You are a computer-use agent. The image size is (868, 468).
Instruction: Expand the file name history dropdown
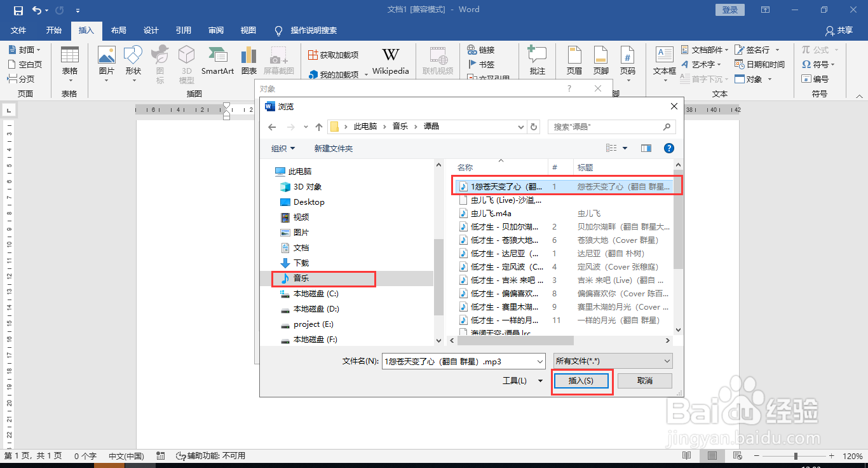click(x=540, y=361)
